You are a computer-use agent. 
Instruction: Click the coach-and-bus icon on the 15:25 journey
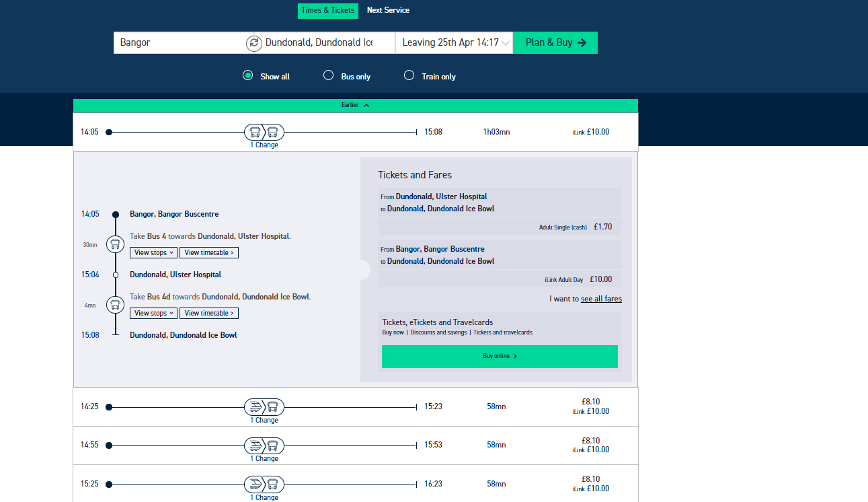pos(264,484)
